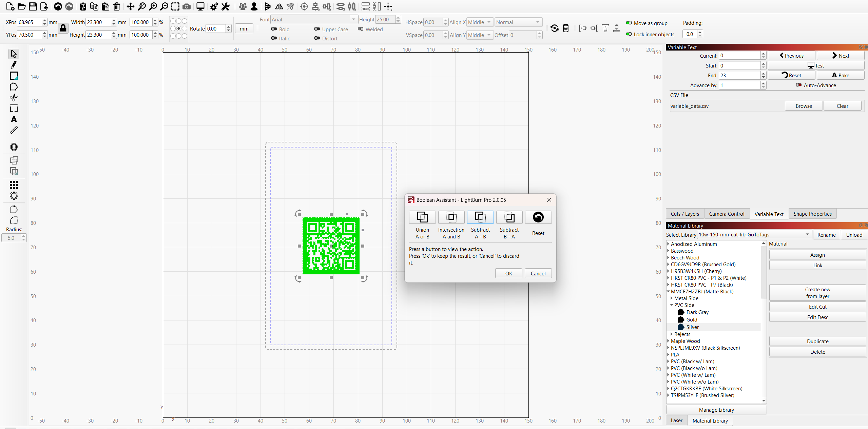Open the Circular Array tool
Viewport: 868px width, 429px height.
(14, 196)
